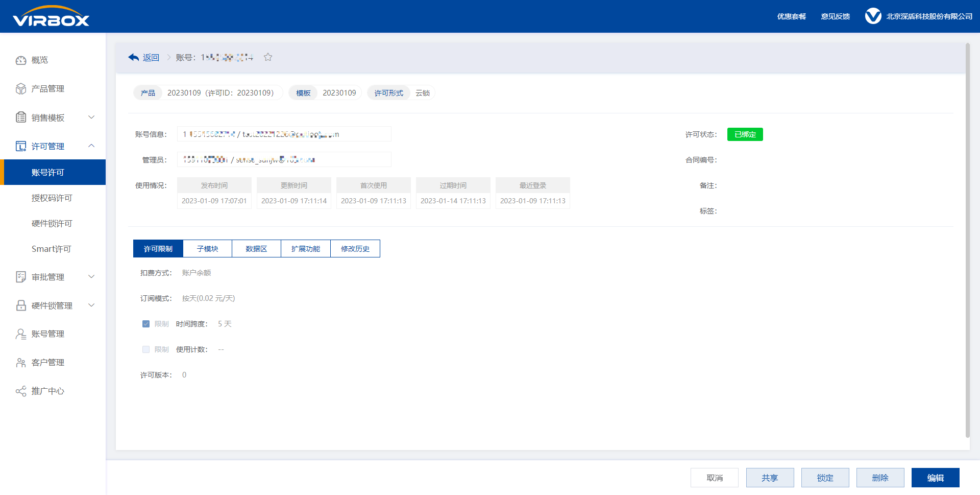Click the 按天(0.02 元/天) subscription value
Viewport: 980px width, 495px height.
[x=209, y=298]
